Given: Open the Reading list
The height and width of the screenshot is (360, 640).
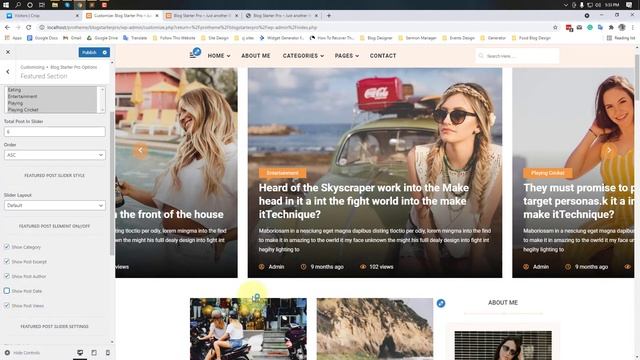Looking at the screenshot, I should [621, 38].
